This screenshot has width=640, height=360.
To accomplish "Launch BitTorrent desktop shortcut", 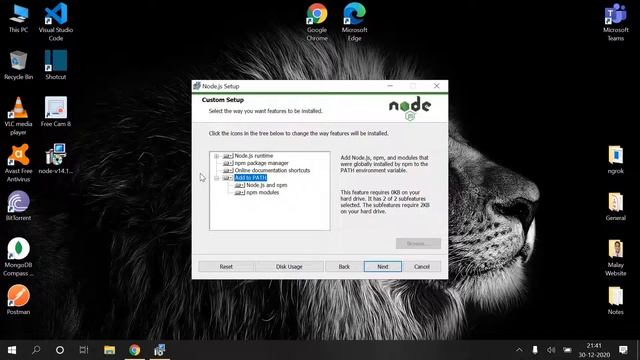I will pyautogui.click(x=18, y=206).
